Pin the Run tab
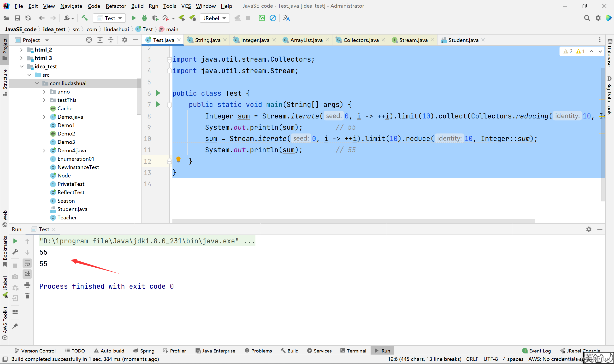 (15, 326)
